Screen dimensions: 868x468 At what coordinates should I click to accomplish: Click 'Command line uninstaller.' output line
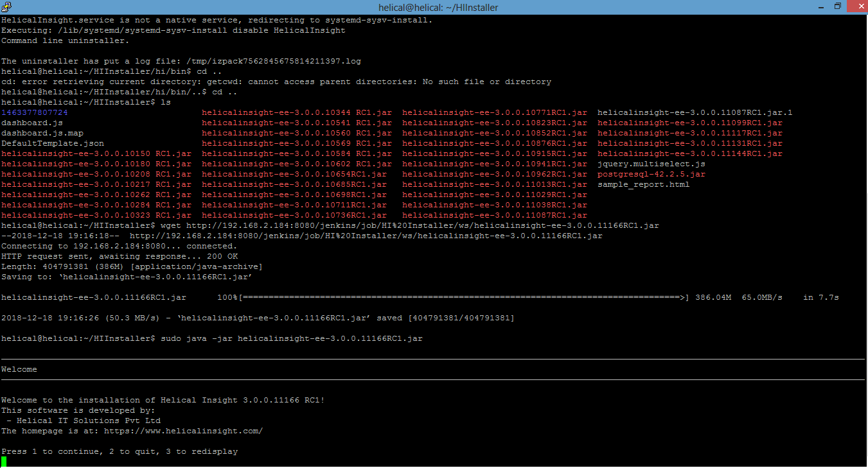click(66, 40)
